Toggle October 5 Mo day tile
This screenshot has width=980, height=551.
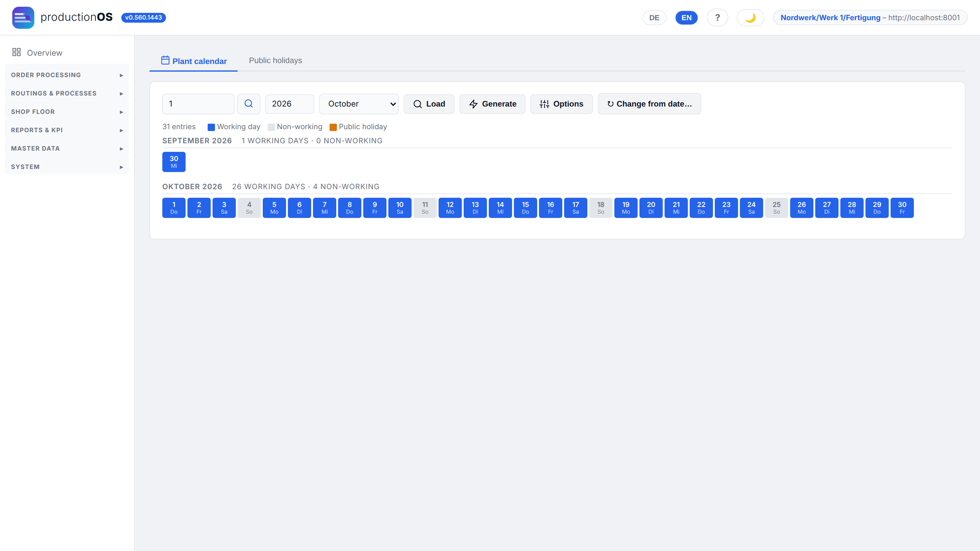coord(274,208)
